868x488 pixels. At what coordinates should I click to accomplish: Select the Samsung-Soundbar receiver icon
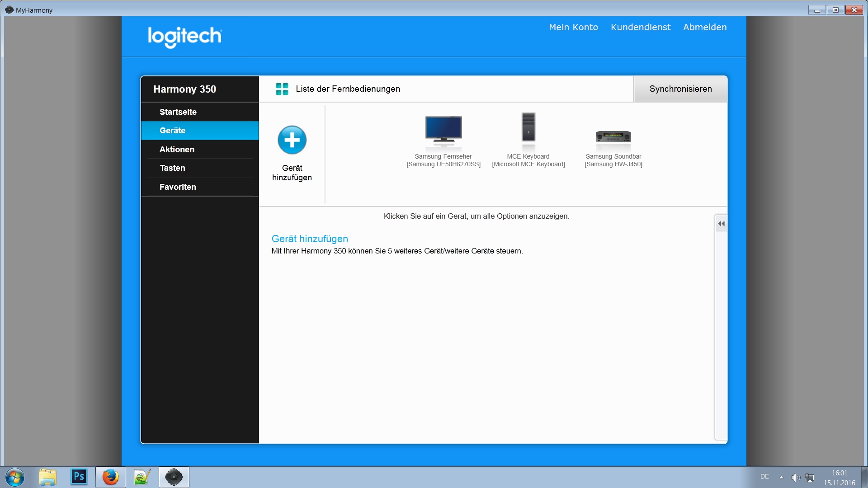click(x=613, y=136)
